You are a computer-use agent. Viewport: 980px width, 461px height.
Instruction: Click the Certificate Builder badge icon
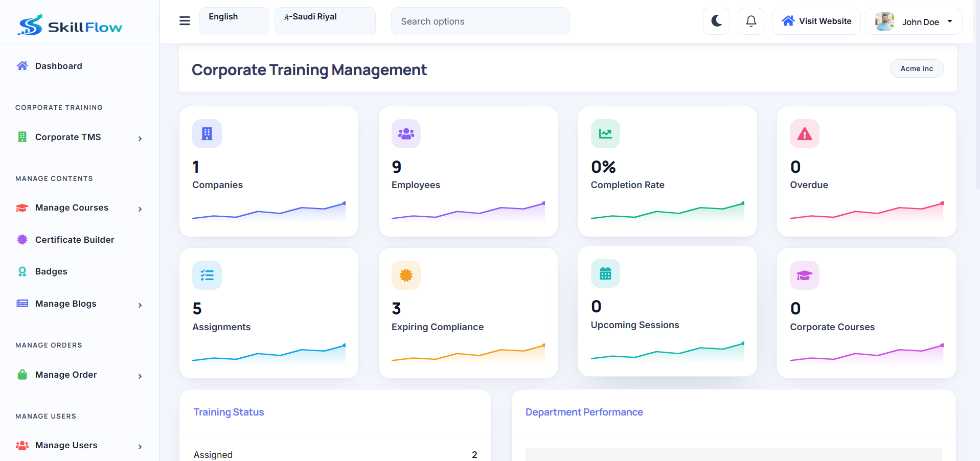(22, 239)
